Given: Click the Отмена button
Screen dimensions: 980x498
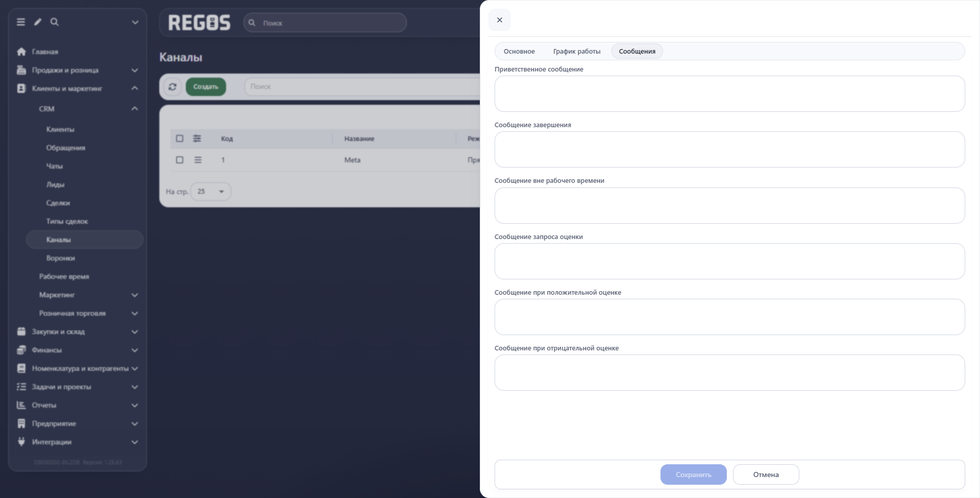Looking at the screenshot, I should (x=766, y=475).
